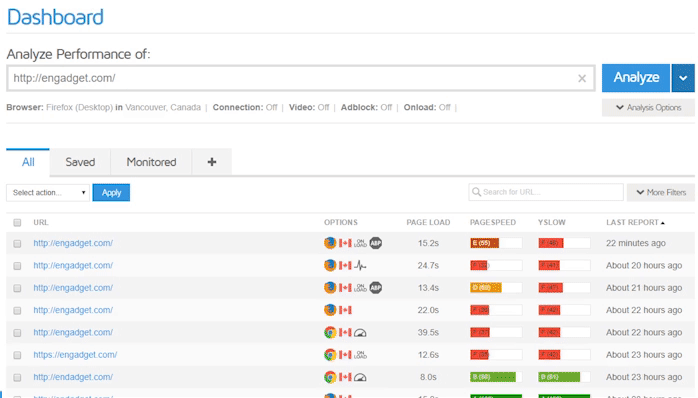Click Onload icon in the 13.4s row

pos(360,288)
